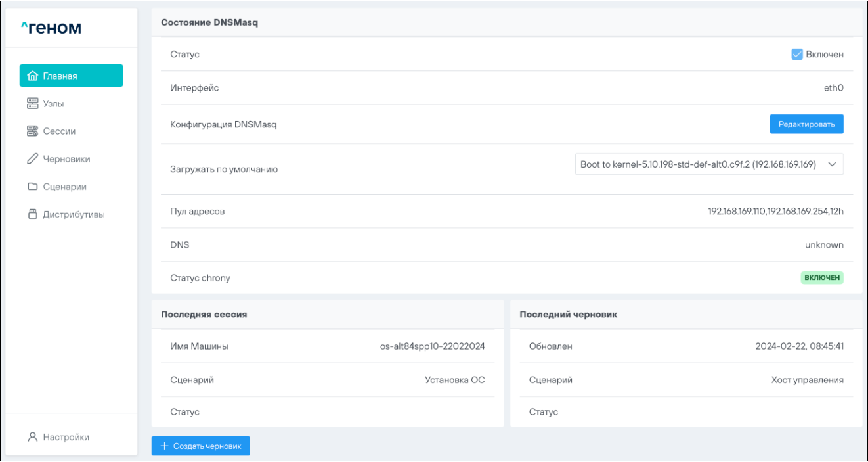Open Настройки at the sidebar bottom
Image resolution: width=868 pixels, height=462 pixels.
coord(66,437)
